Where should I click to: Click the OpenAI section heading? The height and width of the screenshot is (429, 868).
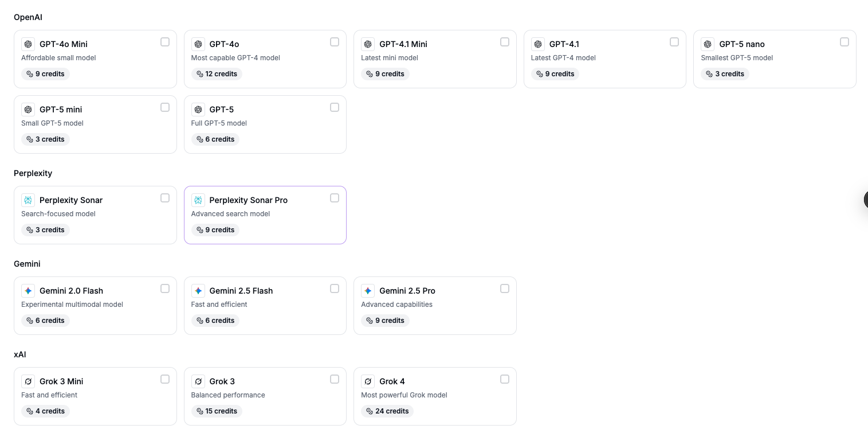point(28,17)
